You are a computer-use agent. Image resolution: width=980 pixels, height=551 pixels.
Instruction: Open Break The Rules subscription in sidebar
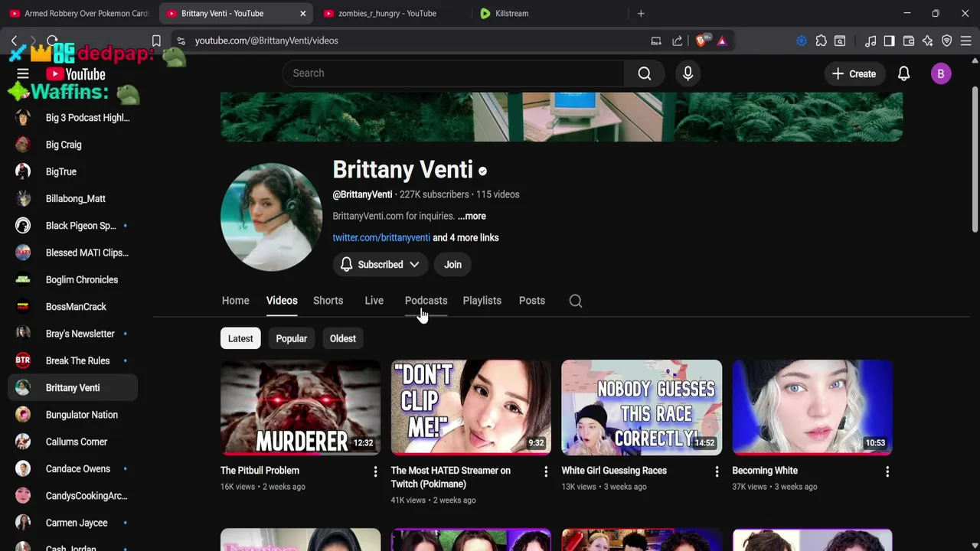(x=73, y=360)
